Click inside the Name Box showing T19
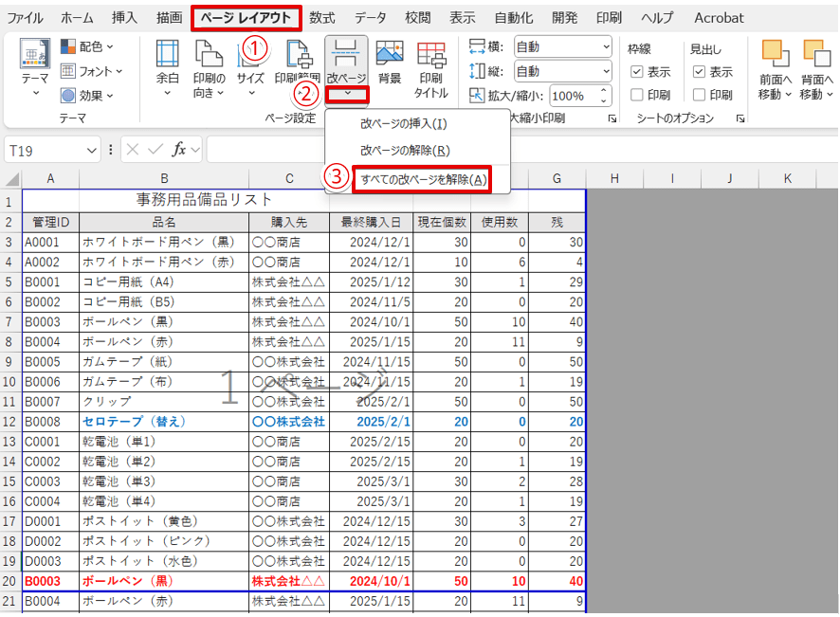 tap(43, 149)
